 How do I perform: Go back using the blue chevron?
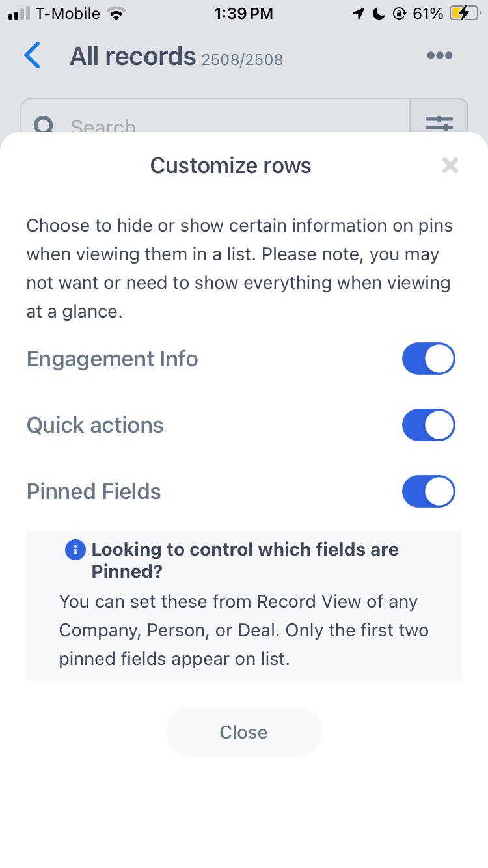pyautogui.click(x=32, y=56)
